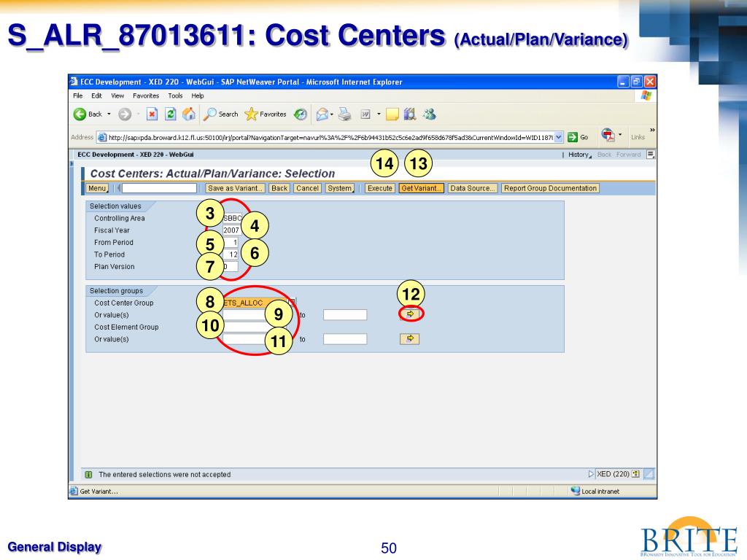Click the 'to' field for Cost Element values

345,338
